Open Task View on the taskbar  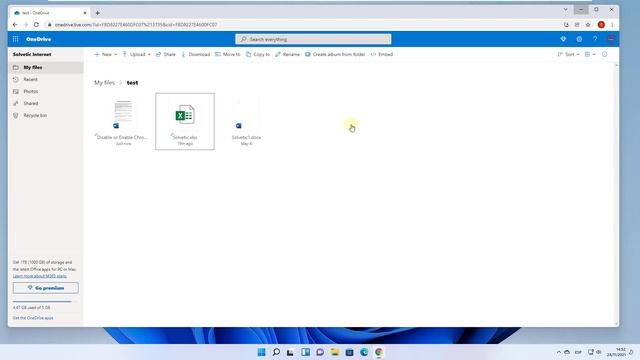290,352
